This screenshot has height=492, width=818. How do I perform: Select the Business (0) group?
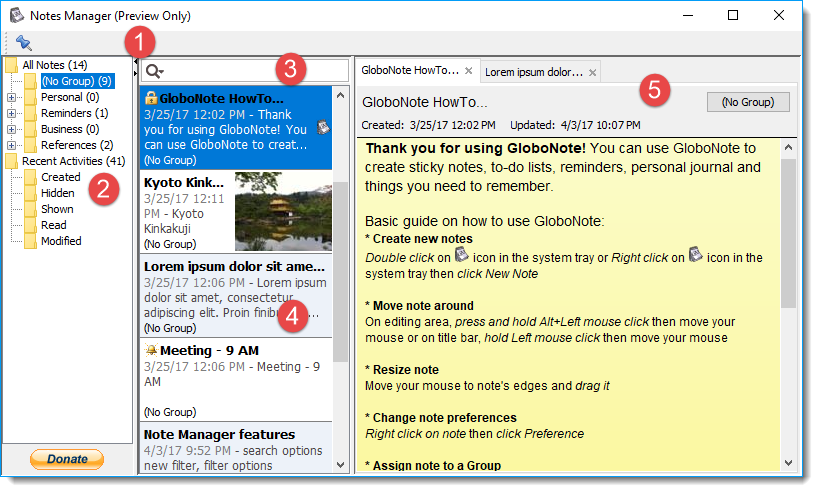tap(70, 129)
